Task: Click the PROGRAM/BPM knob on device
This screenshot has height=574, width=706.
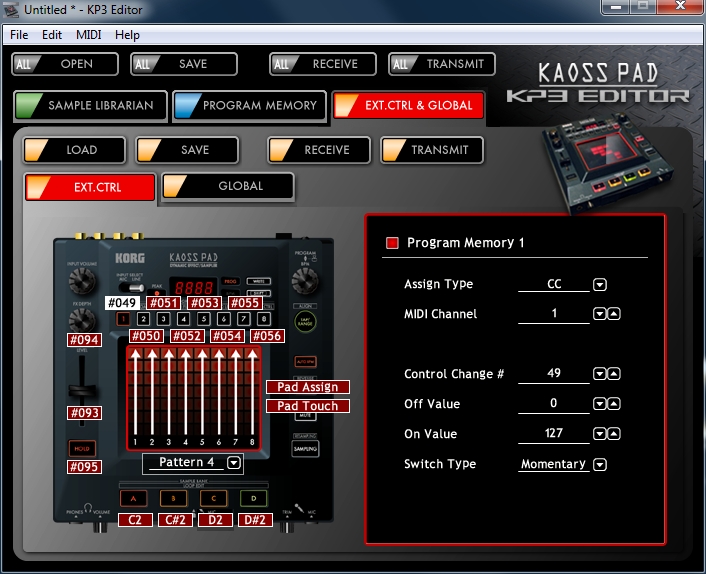Action: tap(305, 281)
